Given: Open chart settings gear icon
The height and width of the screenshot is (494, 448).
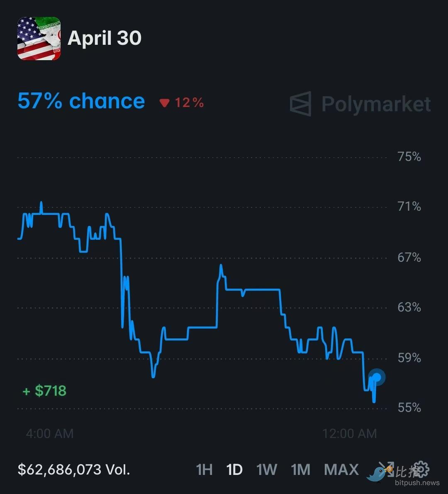Looking at the screenshot, I should click(421, 470).
